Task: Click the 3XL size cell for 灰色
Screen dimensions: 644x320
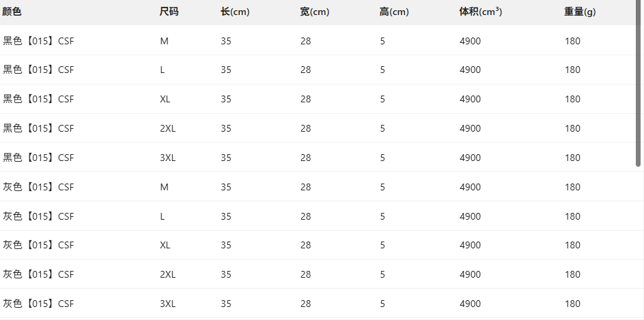Action: tap(168, 304)
